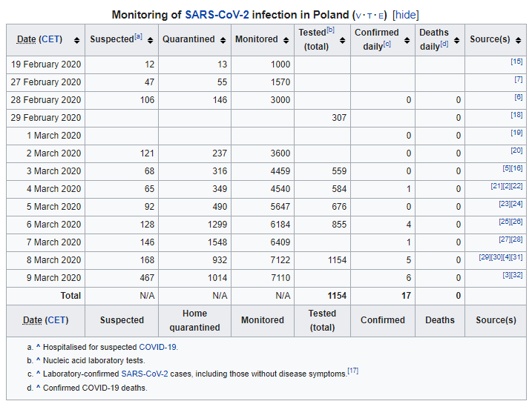Select the bold Confirmed total 17
Screen dimensions: 532x404
click(x=406, y=296)
